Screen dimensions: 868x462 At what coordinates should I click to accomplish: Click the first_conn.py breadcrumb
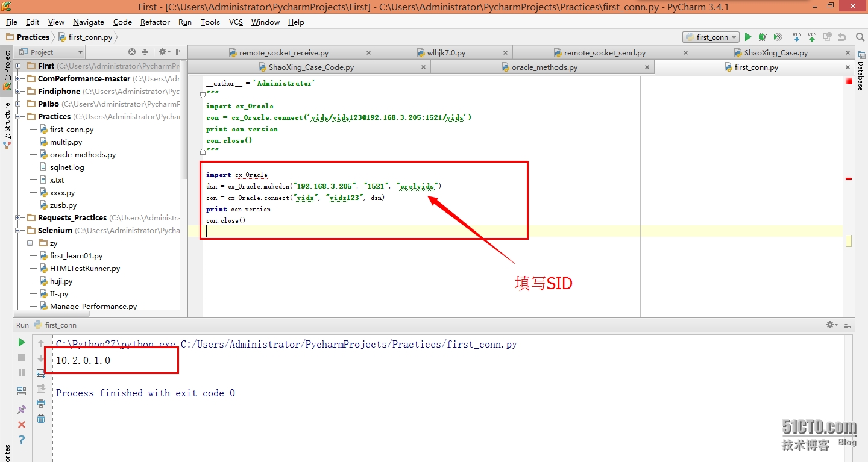pos(85,37)
